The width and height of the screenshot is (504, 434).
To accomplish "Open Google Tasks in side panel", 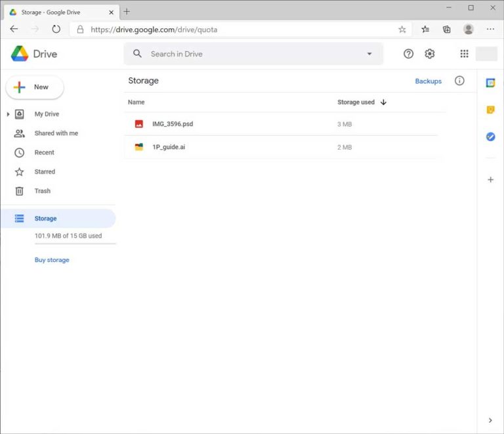I will 490,137.
